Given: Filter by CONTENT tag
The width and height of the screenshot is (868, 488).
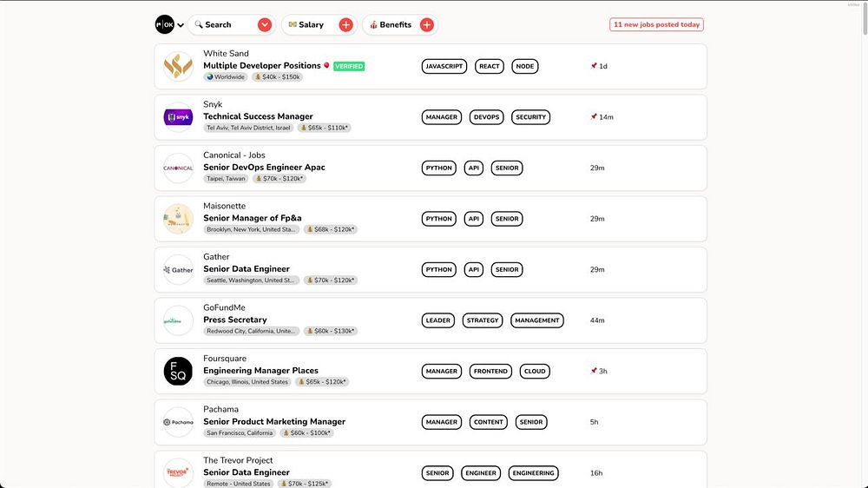Looking at the screenshot, I should pos(488,422).
